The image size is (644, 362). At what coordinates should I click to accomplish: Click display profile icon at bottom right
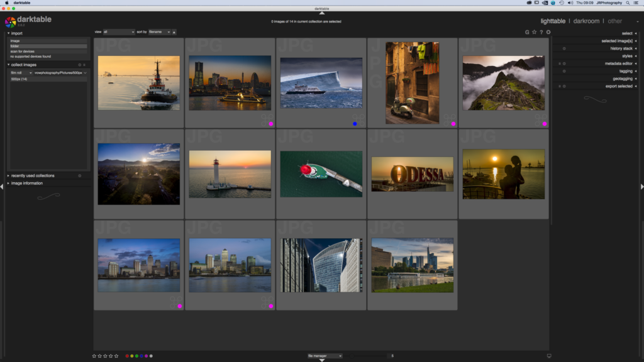[548, 356]
